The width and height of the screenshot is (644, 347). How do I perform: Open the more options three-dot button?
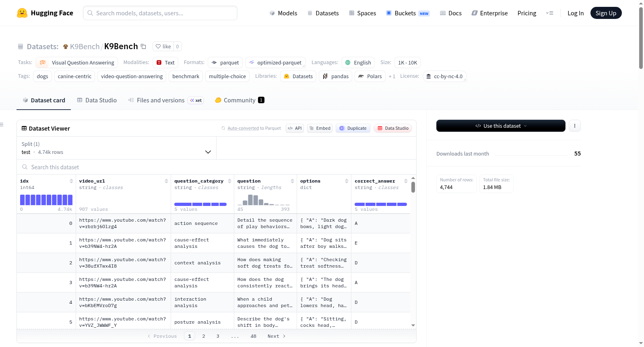coord(575,126)
